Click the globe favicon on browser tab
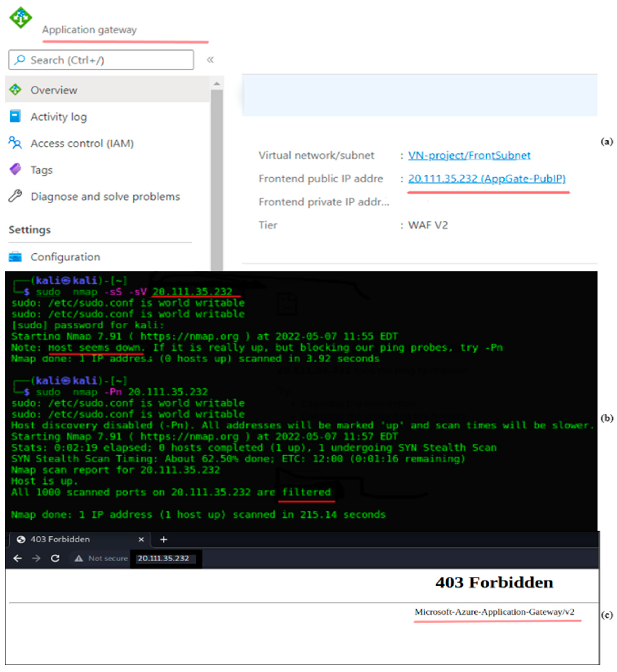 21,539
